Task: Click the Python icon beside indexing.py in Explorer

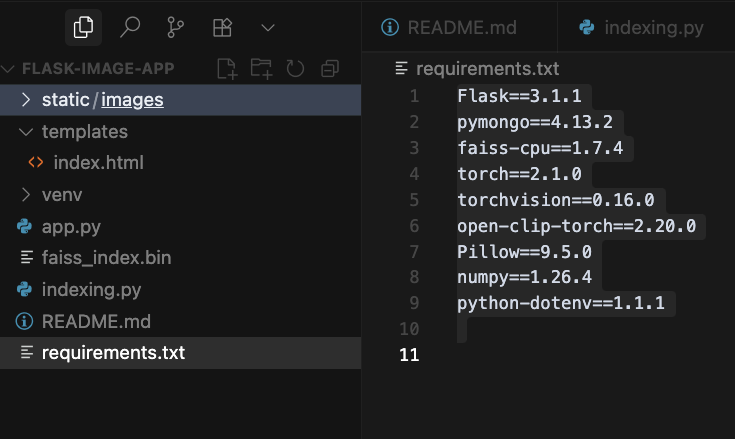Action: (x=24, y=289)
